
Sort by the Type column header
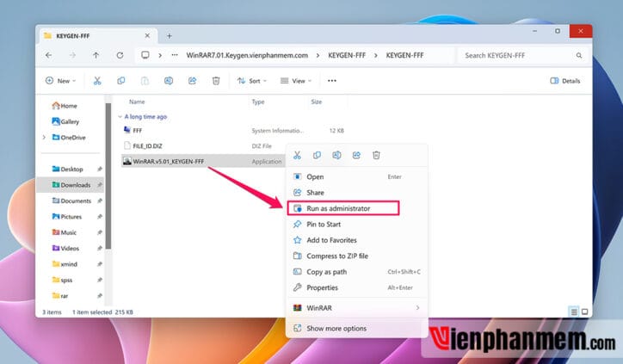258,102
